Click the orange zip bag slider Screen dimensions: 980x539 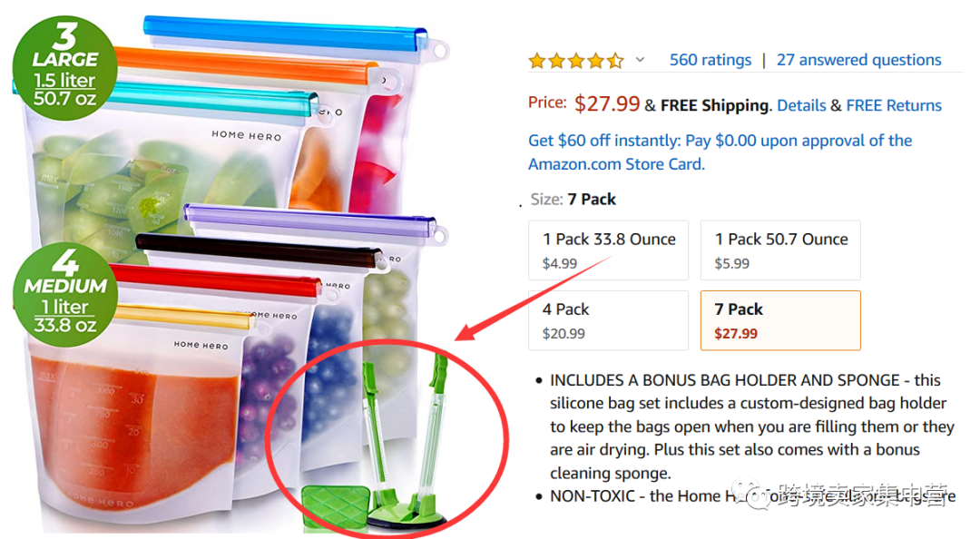[248, 67]
